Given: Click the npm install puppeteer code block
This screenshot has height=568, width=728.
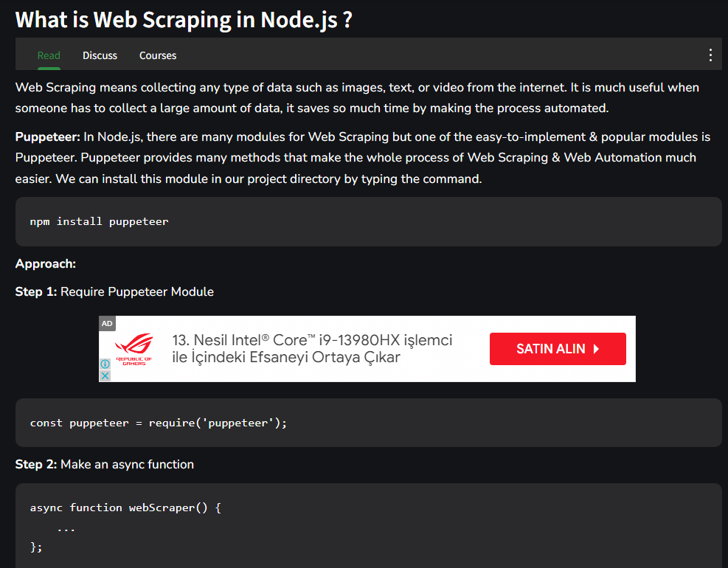Looking at the screenshot, I should click(368, 221).
